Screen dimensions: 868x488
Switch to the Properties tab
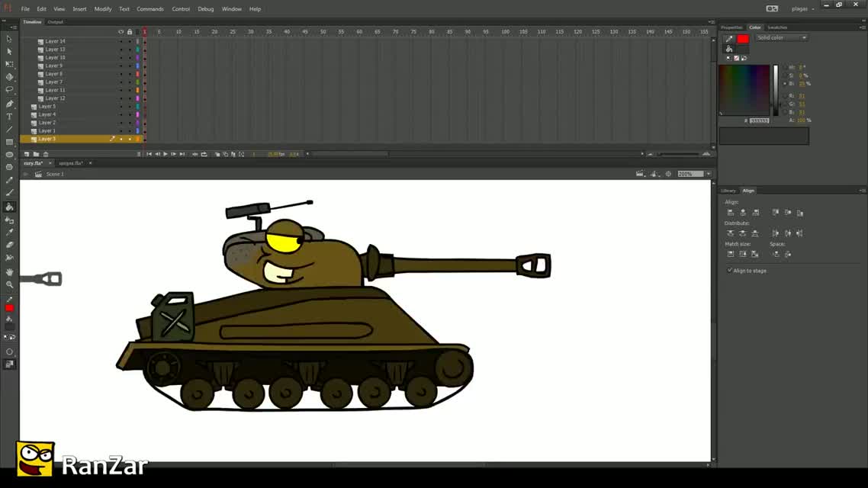click(x=731, y=27)
